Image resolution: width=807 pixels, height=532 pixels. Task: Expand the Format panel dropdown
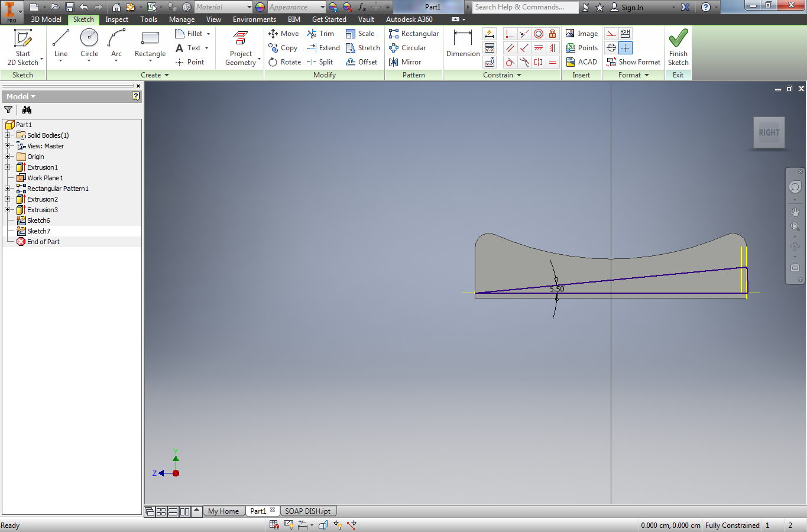(x=634, y=75)
